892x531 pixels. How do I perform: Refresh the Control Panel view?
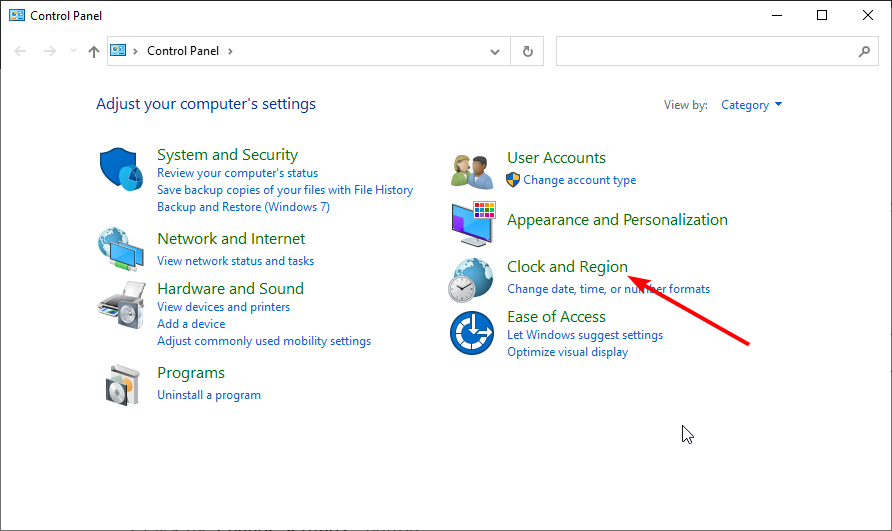527,51
